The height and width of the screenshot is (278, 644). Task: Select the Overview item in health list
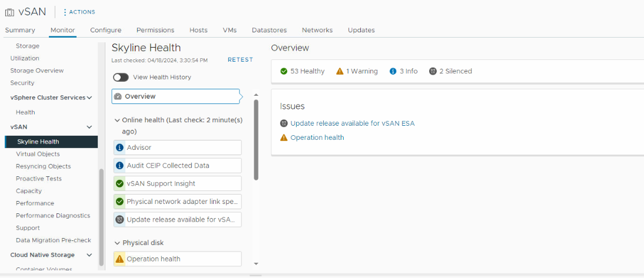(x=175, y=96)
